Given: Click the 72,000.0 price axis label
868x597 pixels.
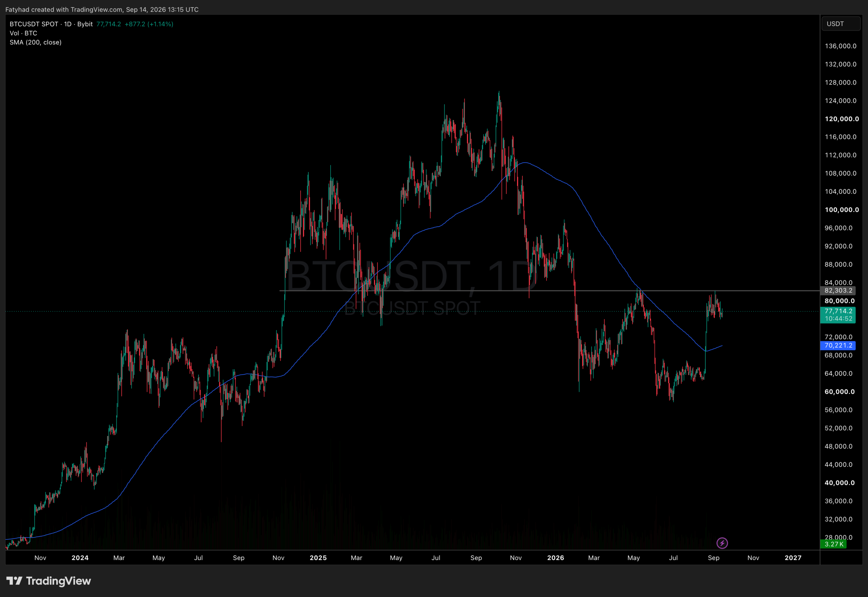Looking at the screenshot, I should coord(839,337).
